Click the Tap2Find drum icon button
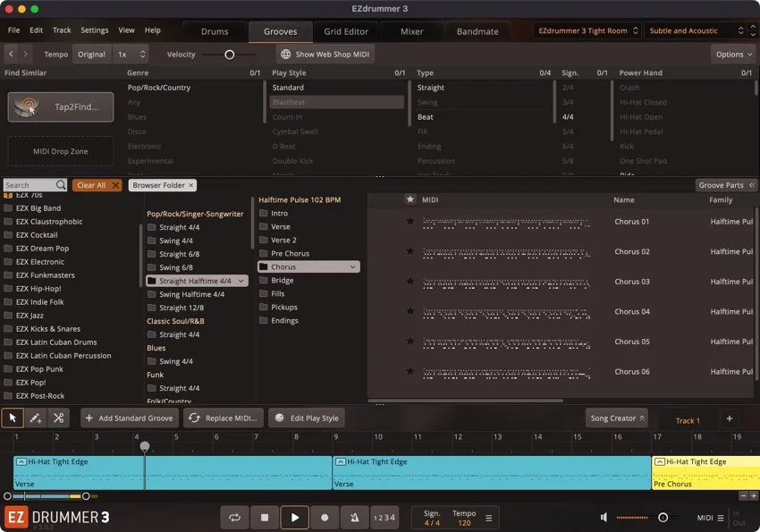Image resolution: width=760 pixels, height=532 pixels. pyautogui.click(x=61, y=107)
